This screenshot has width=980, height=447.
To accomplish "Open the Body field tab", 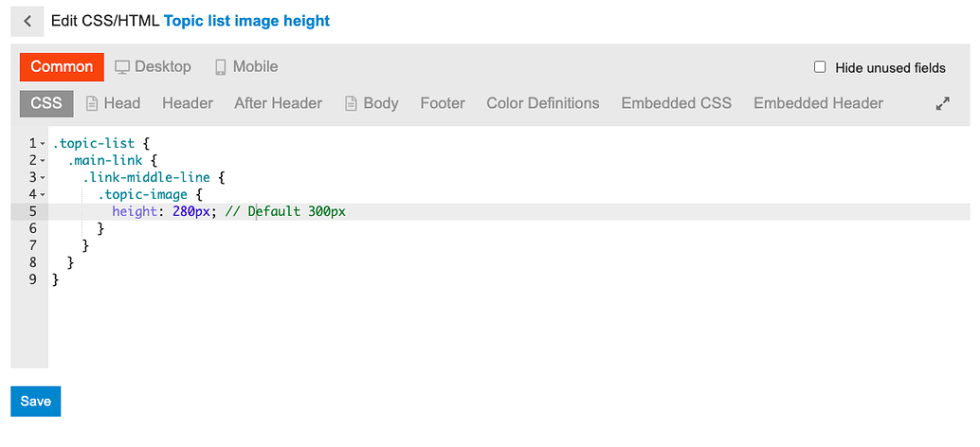I will (372, 104).
